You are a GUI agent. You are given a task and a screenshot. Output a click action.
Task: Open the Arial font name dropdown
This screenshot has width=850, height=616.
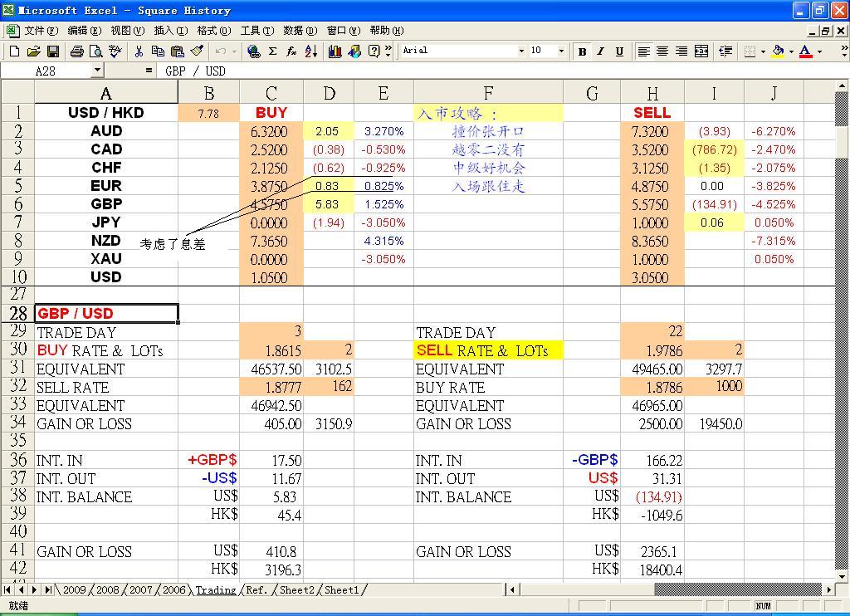click(x=521, y=51)
